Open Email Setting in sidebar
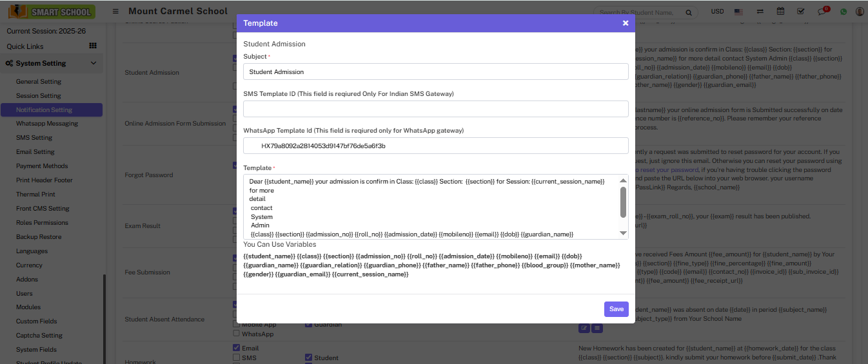 35,152
